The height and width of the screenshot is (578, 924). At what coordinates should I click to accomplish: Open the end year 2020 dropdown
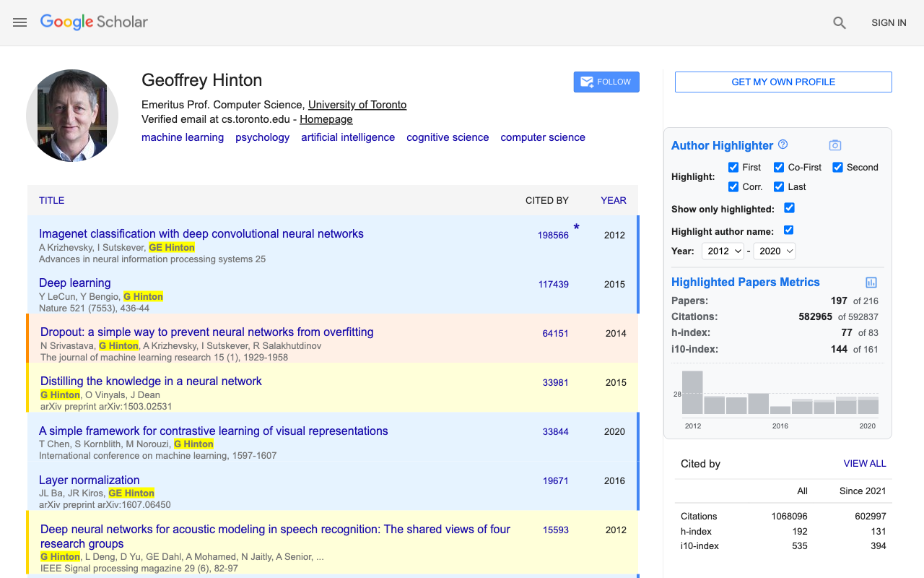coord(775,251)
